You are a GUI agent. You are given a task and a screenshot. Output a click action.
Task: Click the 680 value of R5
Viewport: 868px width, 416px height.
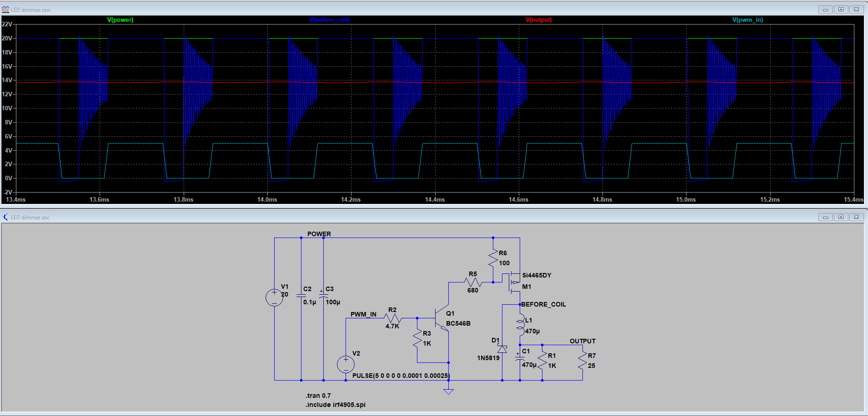pos(473,290)
